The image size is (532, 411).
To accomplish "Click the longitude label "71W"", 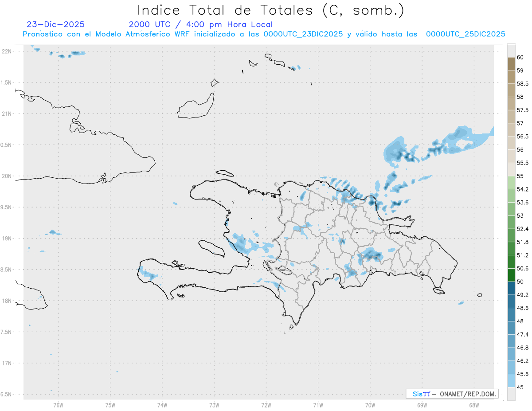I will point(318,405).
